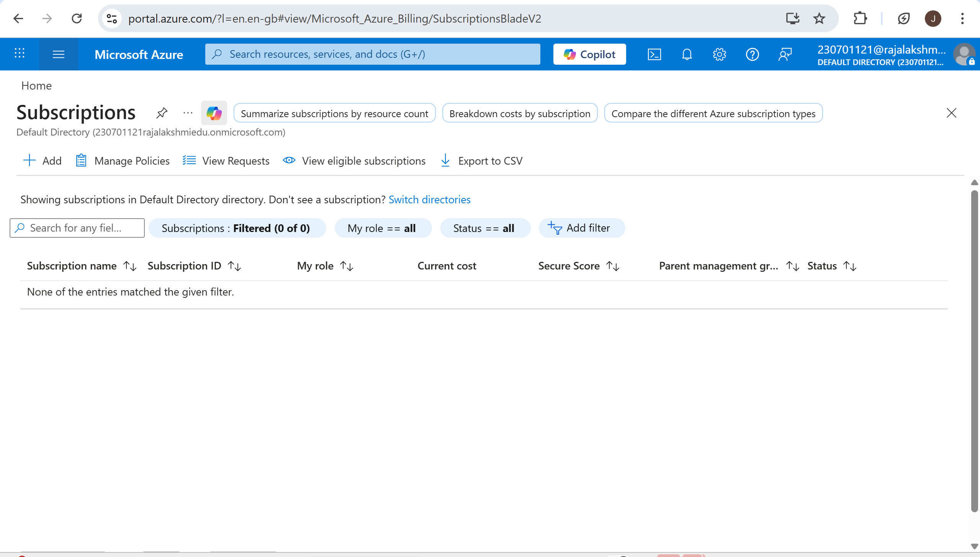Open Microsoft 365 app launcher grid
The width and height of the screenshot is (980, 557).
pos(20,54)
